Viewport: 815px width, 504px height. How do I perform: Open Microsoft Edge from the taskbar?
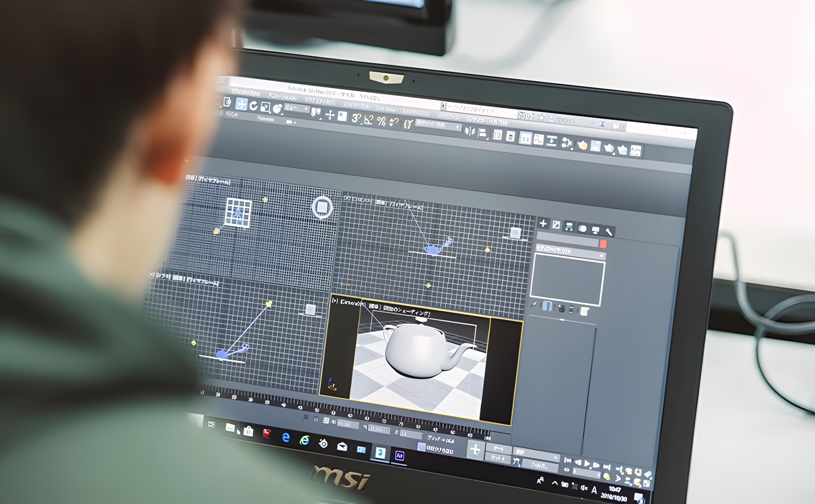pos(286,437)
